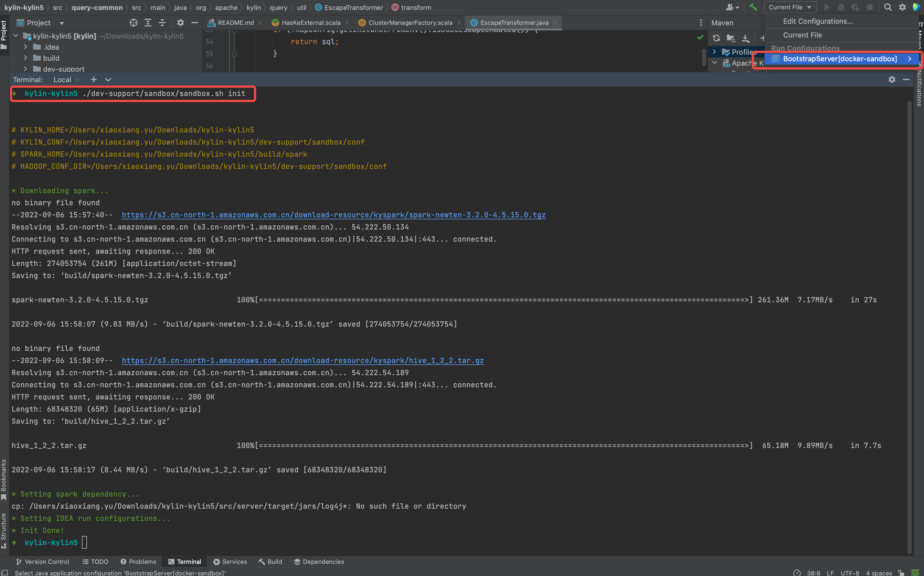The width and height of the screenshot is (924, 576).
Task: Click Select Opened File target icon
Action: (x=133, y=23)
